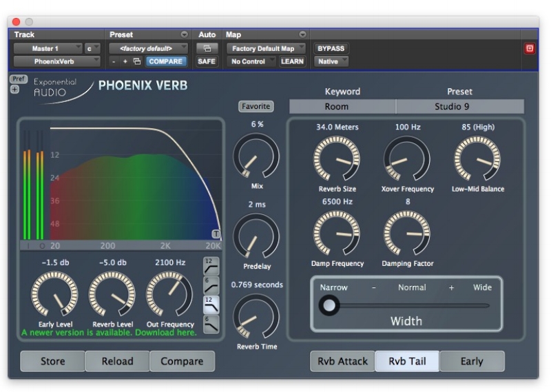Select the 6 dB low-cut filter icon
The image size is (551, 392).
tap(211, 285)
